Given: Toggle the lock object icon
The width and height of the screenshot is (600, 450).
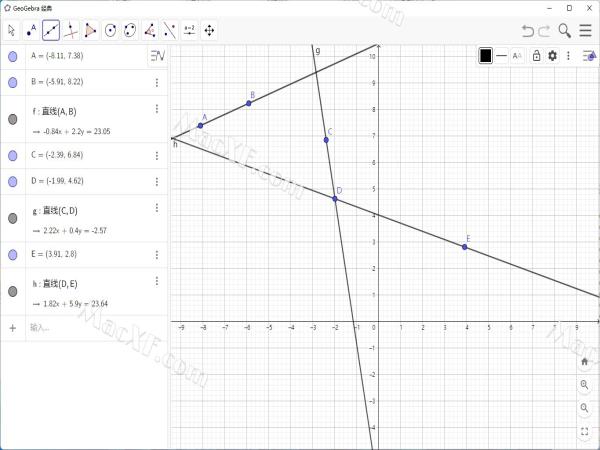Looking at the screenshot, I should 536,56.
